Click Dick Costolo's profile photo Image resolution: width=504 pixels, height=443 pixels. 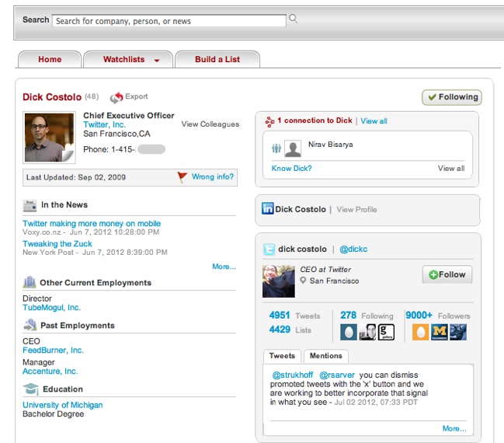[x=49, y=138]
